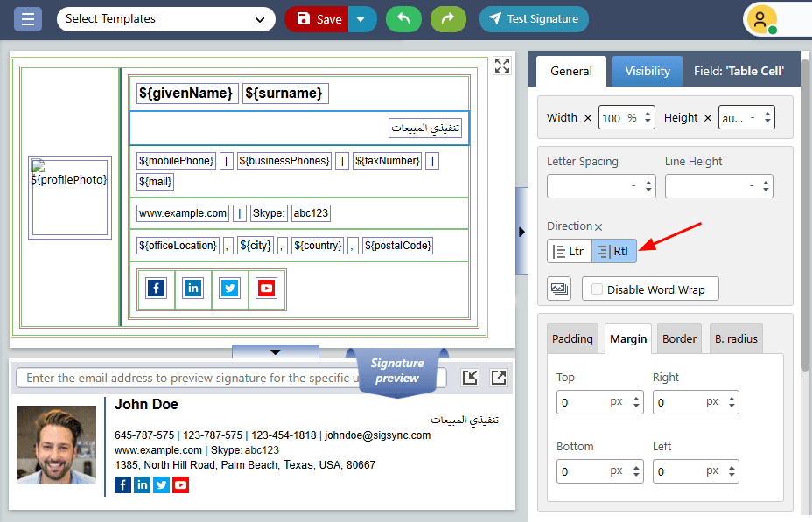812x522 pixels.
Task: Click the YouTube icon in editor
Action: tap(266, 289)
